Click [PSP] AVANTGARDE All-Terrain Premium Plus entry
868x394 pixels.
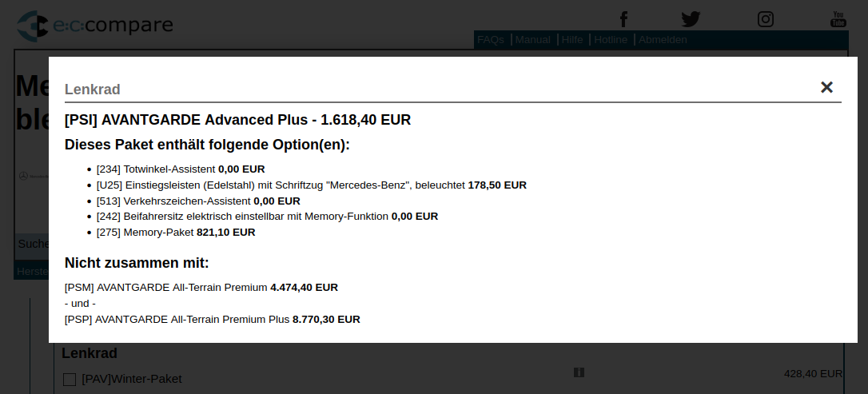click(212, 320)
